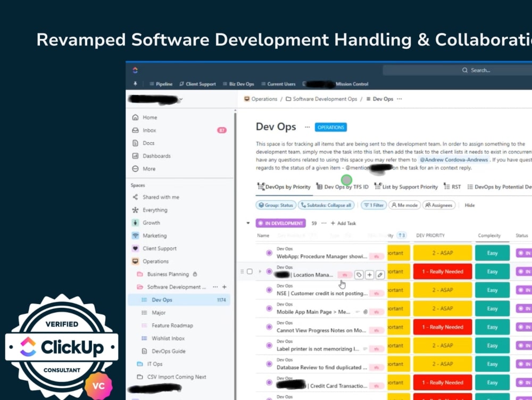Click the DevOps Guide doc icon
The width and height of the screenshot is (532, 400).
click(x=144, y=351)
